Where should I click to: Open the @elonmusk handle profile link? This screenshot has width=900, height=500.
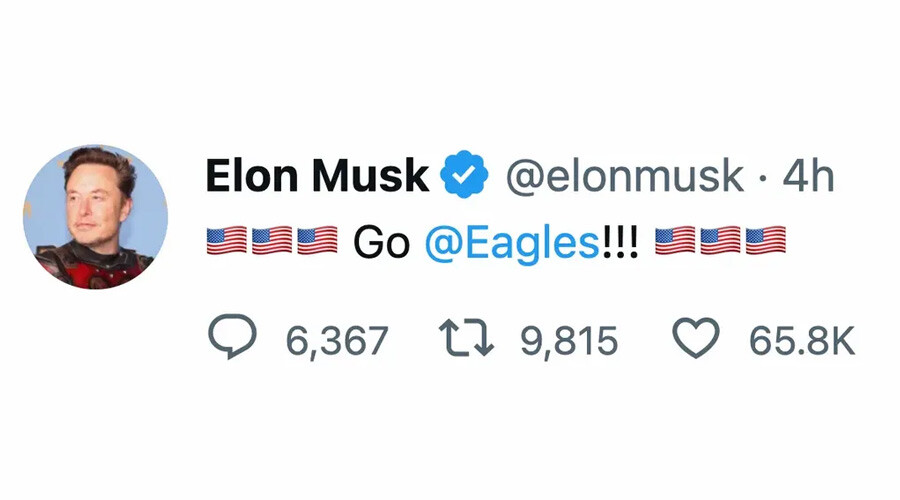624,177
